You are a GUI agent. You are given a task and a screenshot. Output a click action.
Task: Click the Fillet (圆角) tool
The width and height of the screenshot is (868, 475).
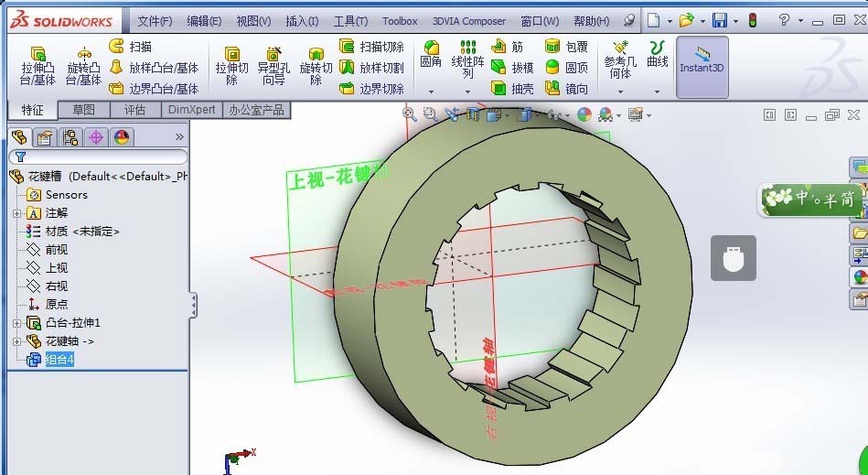(431, 54)
